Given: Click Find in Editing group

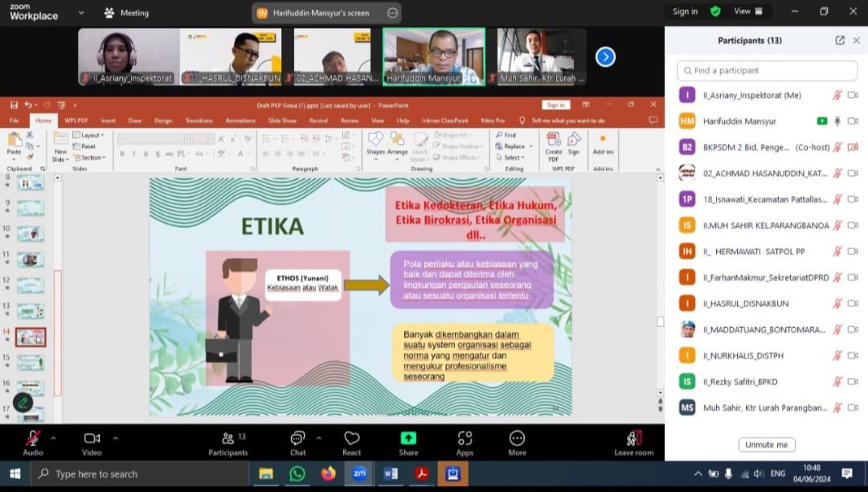Looking at the screenshot, I should (x=506, y=135).
